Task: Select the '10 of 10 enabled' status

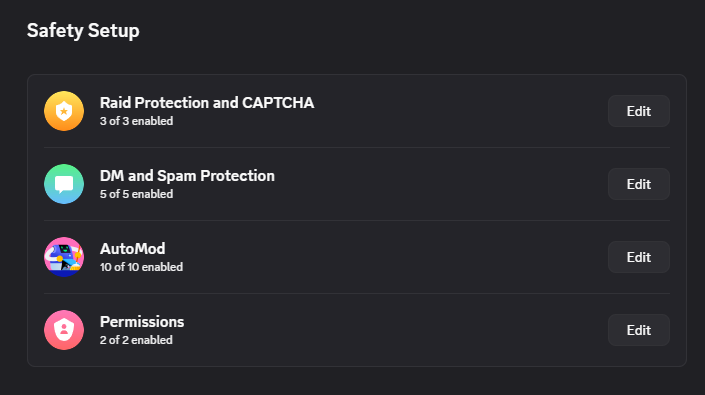Action: click(x=141, y=267)
